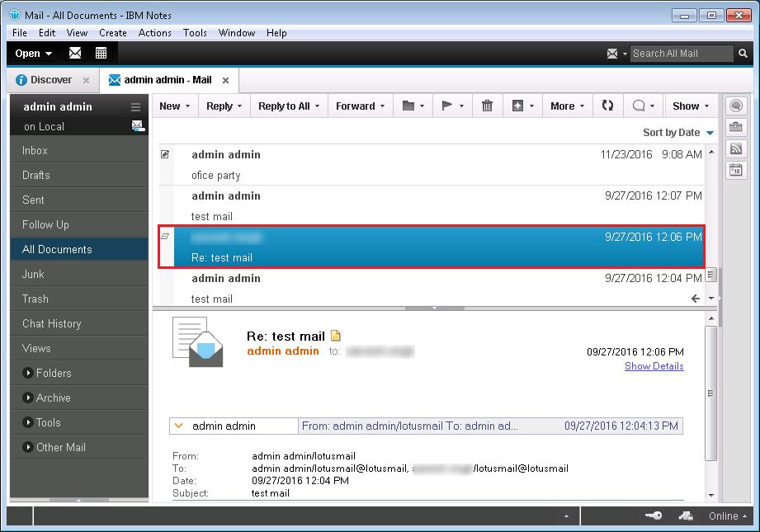Select the 12:04 PM test mail message
This screenshot has width=760, height=532.
(432, 289)
